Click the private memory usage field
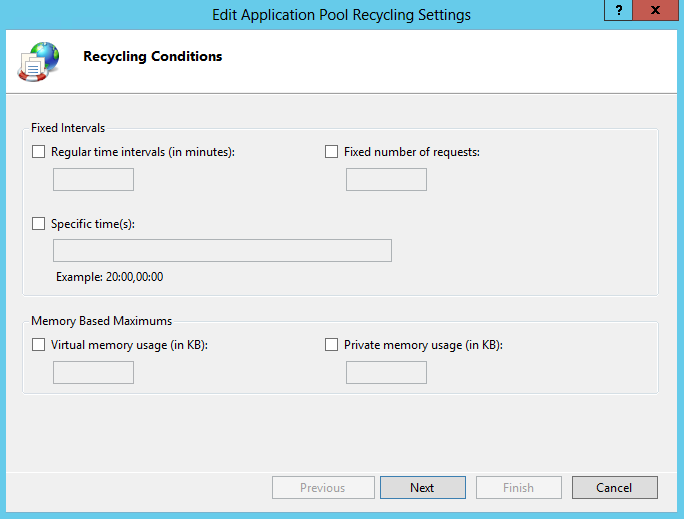 (x=386, y=373)
